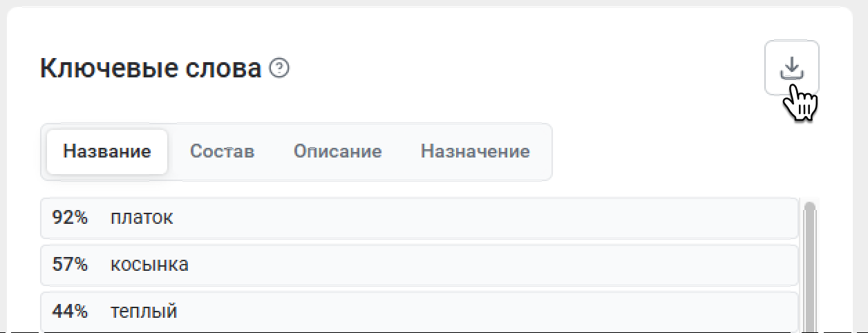The height and width of the screenshot is (333, 868).
Task: Select the платок keyword
Action: (142, 218)
